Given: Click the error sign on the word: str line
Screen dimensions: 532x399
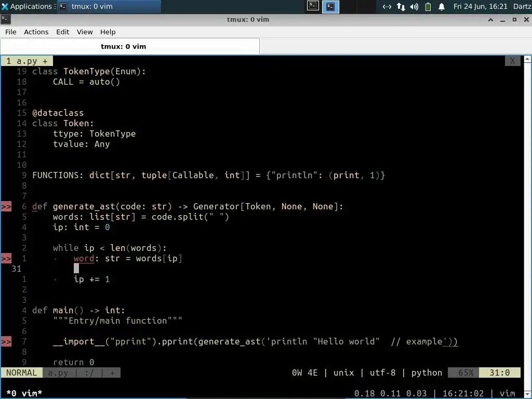Looking at the screenshot, I should [6, 259].
